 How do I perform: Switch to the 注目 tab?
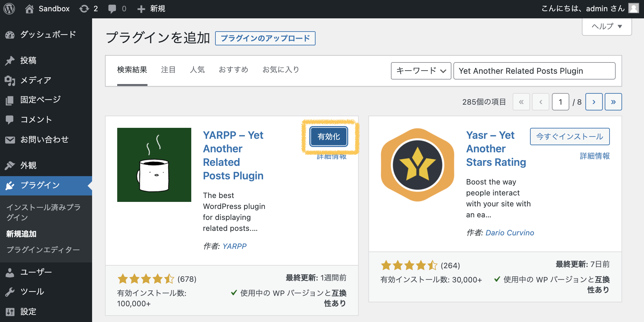coord(168,70)
